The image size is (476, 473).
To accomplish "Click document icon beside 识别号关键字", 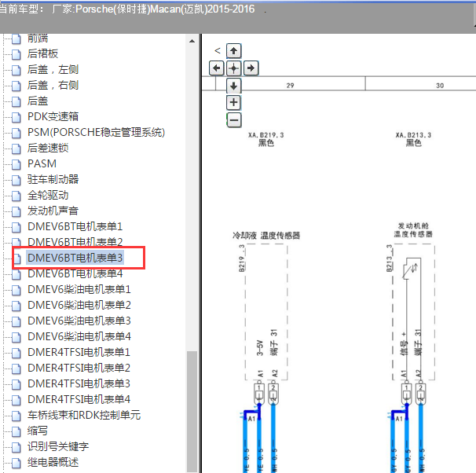I will pyautogui.click(x=16, y=447).
